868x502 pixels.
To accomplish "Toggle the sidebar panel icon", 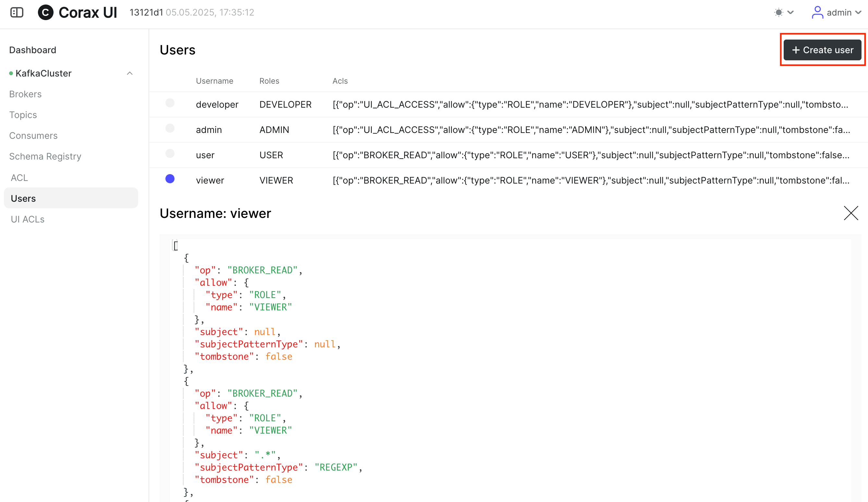I will point(17,12).
